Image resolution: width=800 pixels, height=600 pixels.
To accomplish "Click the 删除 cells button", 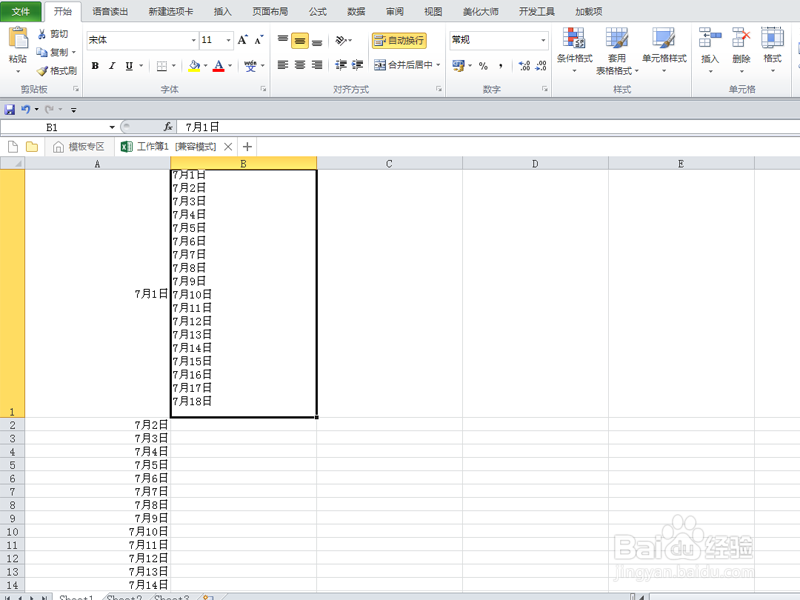I will [x=741, y=50].
